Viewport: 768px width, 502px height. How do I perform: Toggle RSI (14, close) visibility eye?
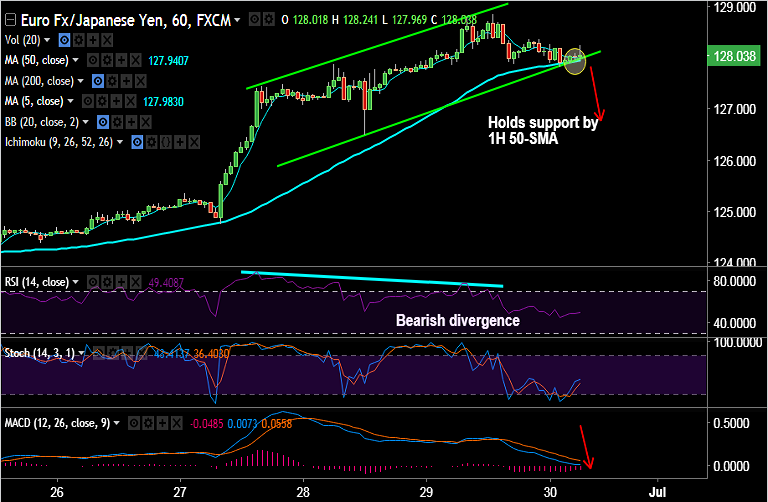coord(93,282)
